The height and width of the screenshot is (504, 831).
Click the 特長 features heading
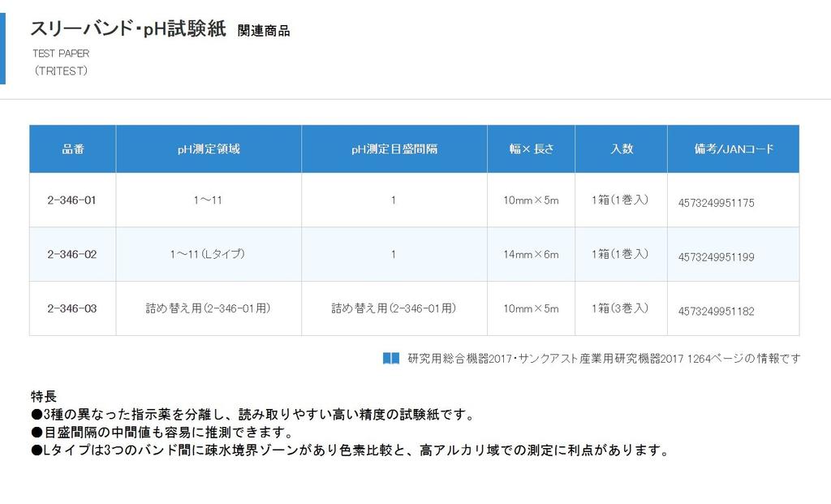pos(43,397)
